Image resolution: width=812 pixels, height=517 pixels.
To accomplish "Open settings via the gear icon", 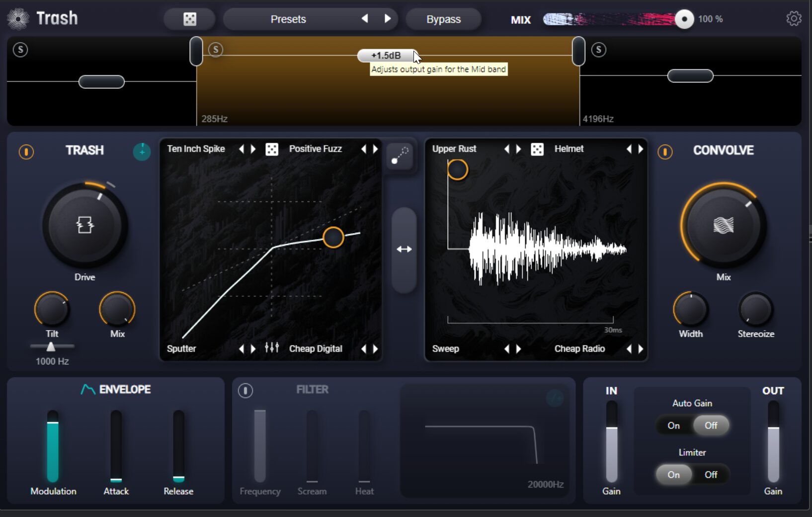I will [x=794, y=19].
